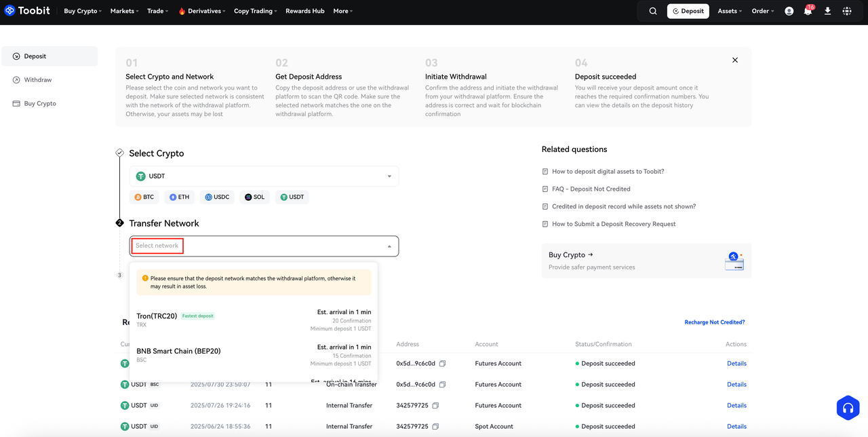Open Rewards Hub in the navigation
This screenshot has width=868, height=437.
pyautogui.click(x=305, y=11)
